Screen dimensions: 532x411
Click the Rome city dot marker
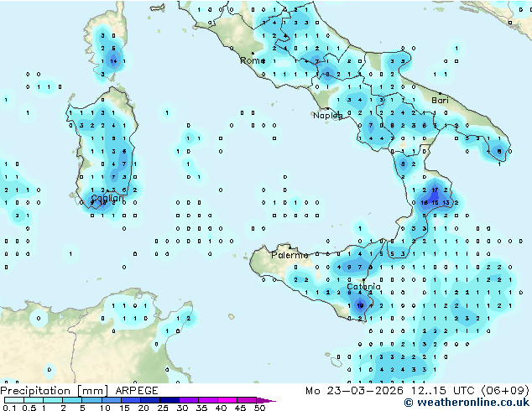tap(253, 53)
